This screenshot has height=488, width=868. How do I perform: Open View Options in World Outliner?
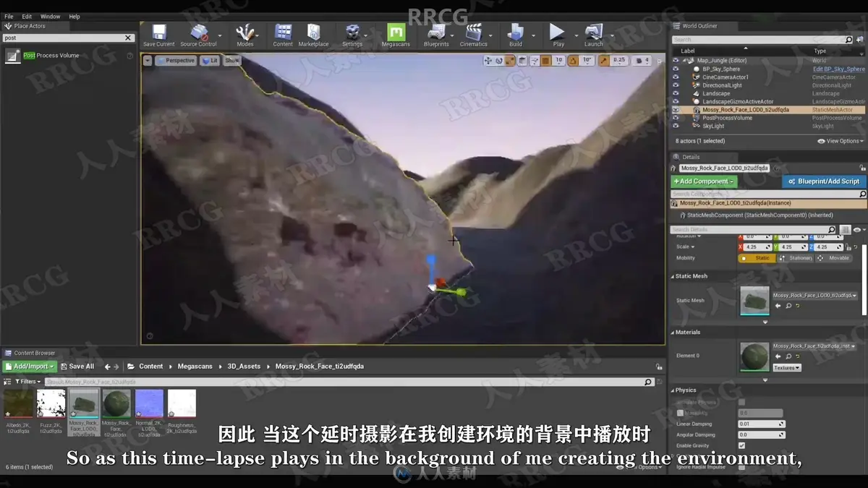(840, 141)
